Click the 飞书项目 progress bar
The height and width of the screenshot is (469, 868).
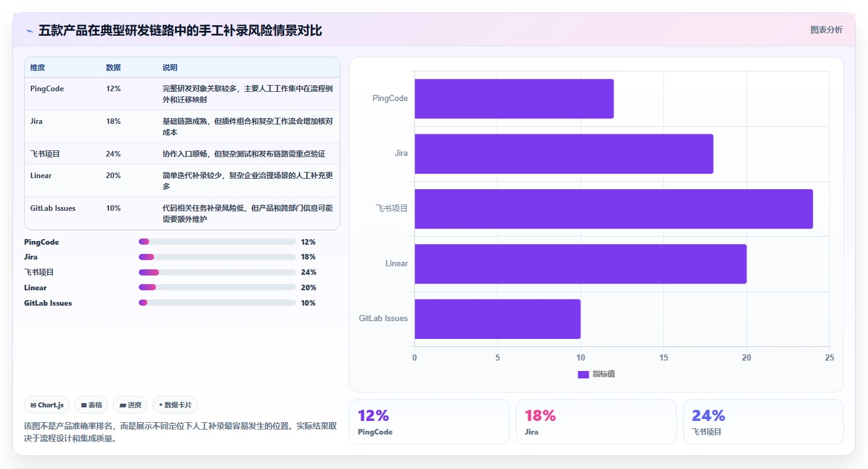click(217, 272)
